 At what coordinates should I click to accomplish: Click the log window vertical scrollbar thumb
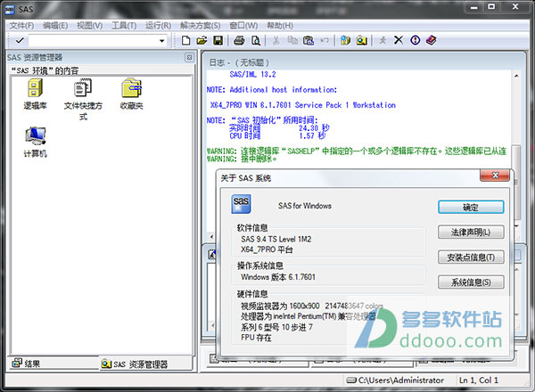point(516,183)
